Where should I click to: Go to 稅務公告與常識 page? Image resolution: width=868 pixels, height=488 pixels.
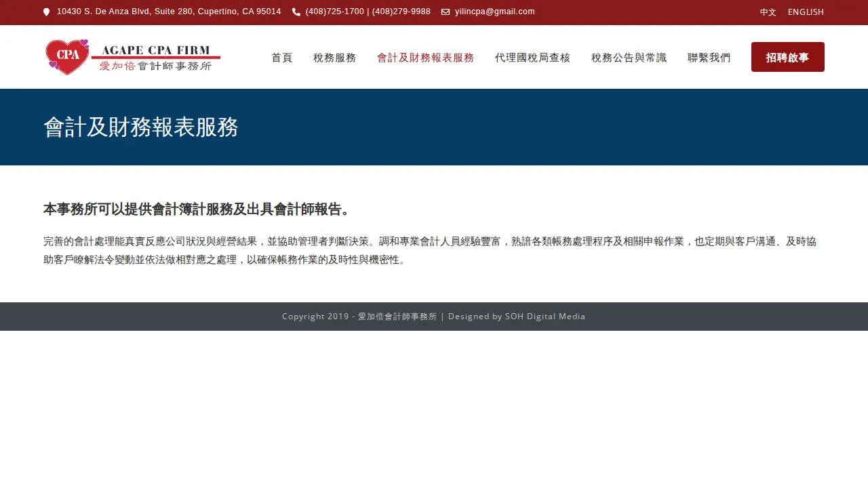[x=629, y=58]
